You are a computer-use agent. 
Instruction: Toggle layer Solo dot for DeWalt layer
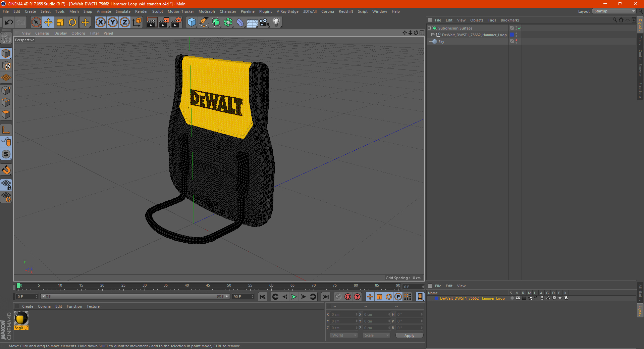(x=512, y=298)
